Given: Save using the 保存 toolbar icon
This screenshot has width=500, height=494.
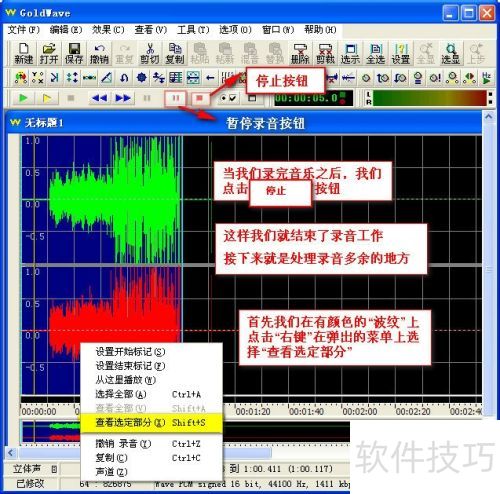Looking at the screenshot, I should pyautogui.click(x=74, y=53).
